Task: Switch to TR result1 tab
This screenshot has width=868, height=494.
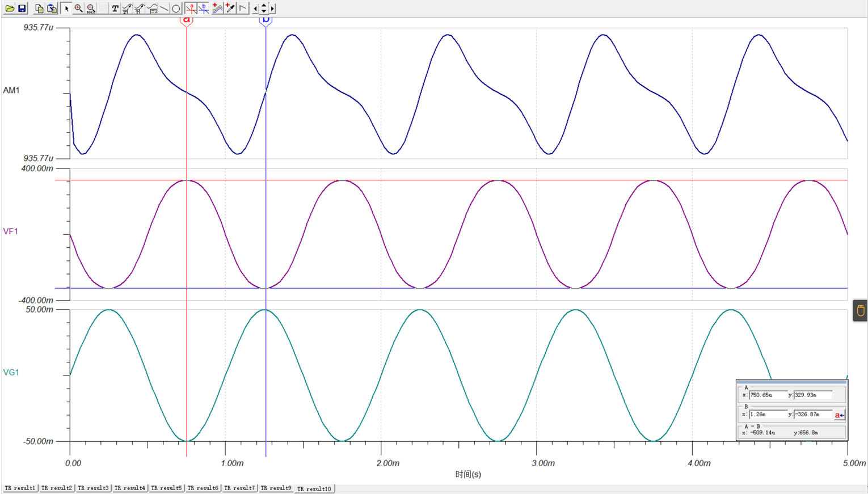Action: point(20,488)
